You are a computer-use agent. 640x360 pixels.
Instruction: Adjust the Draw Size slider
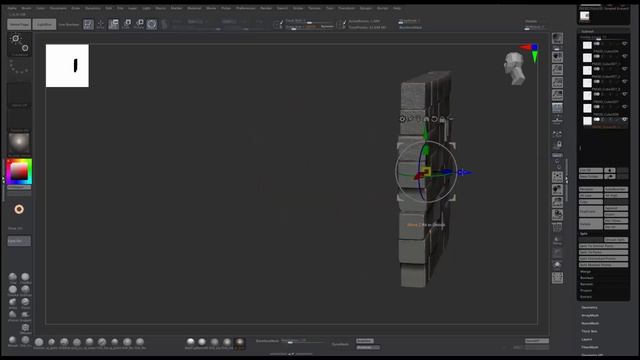[x=309, y=27]
